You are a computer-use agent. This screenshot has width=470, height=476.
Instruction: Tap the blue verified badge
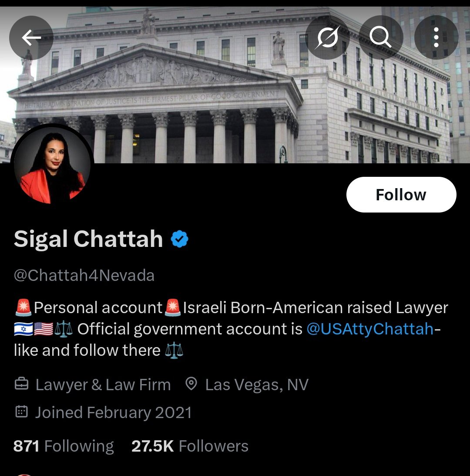point(180,239)
